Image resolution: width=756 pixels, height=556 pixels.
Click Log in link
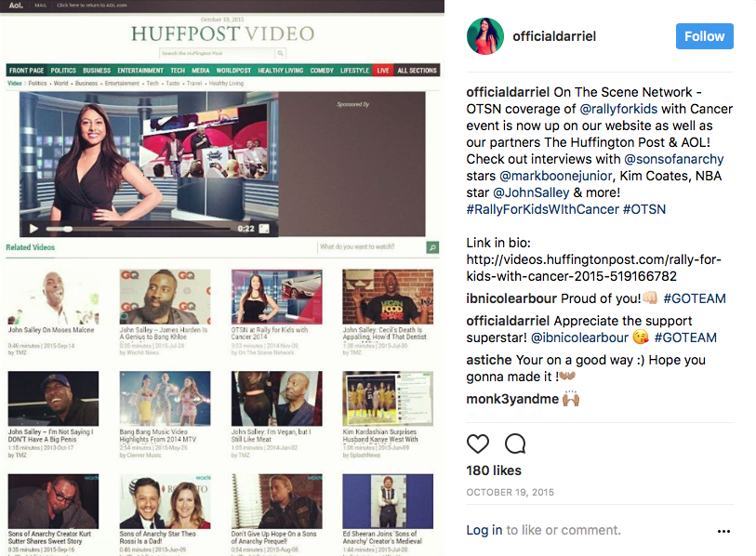[484, 530]
